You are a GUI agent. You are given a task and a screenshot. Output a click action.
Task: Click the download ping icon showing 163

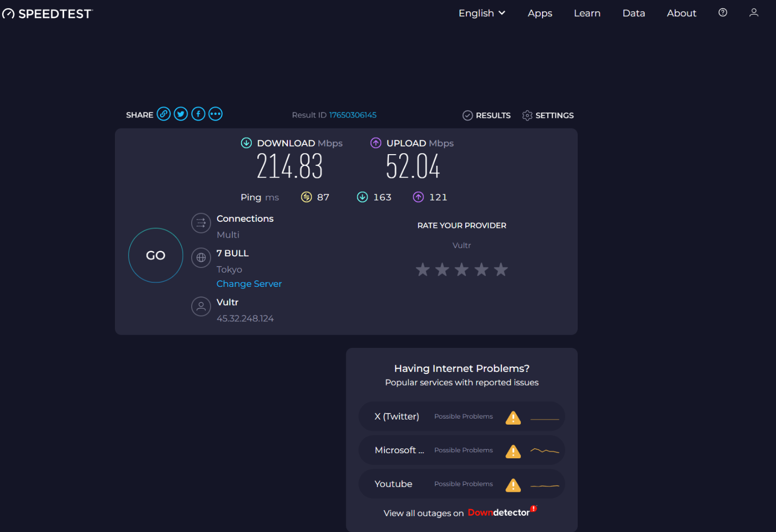pos(362,197)
